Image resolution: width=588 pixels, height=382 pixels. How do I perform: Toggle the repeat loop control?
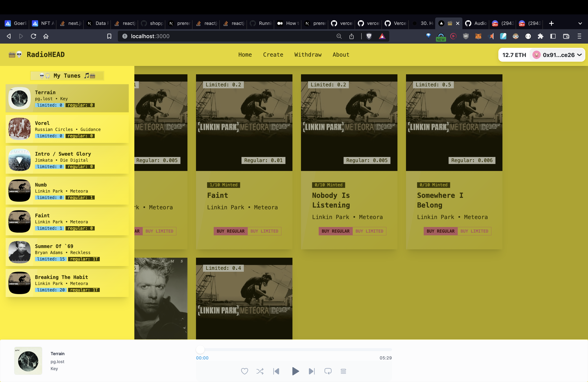(328, 371)
